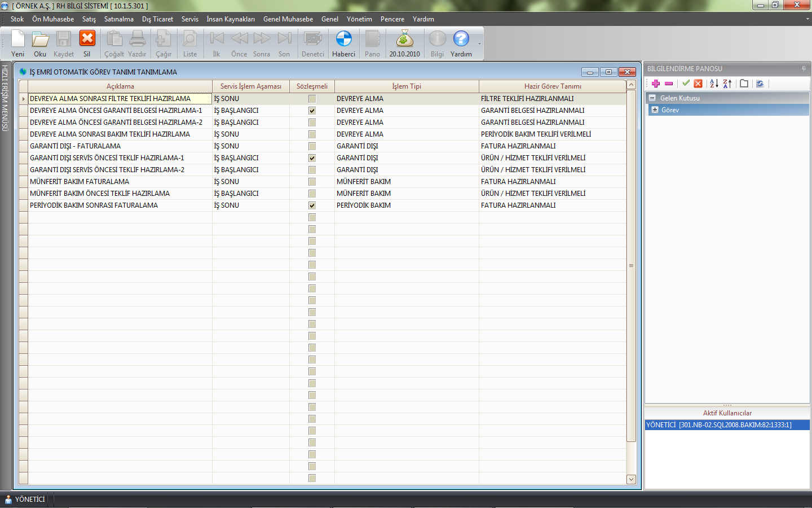Click the refresh icon in Bilgilendirme Panosu

point(760,84)
